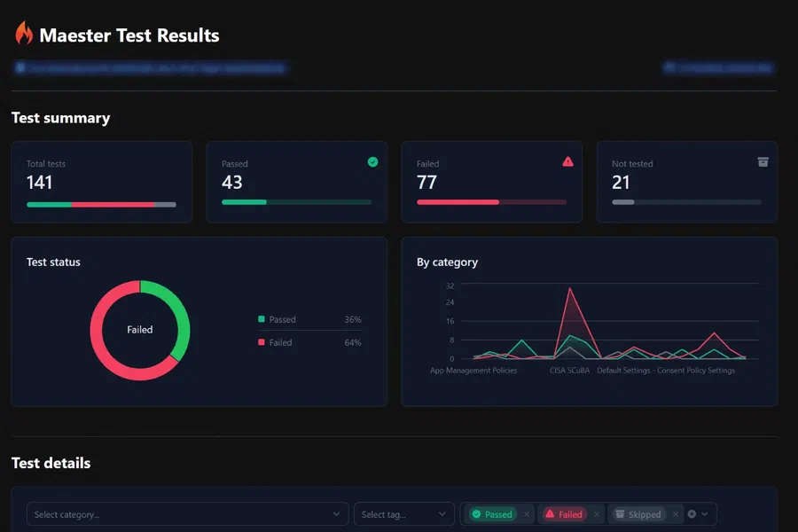Click the Failed card progress bar
The height and width of the screenshot is (532, 798).
coord(491,202)
